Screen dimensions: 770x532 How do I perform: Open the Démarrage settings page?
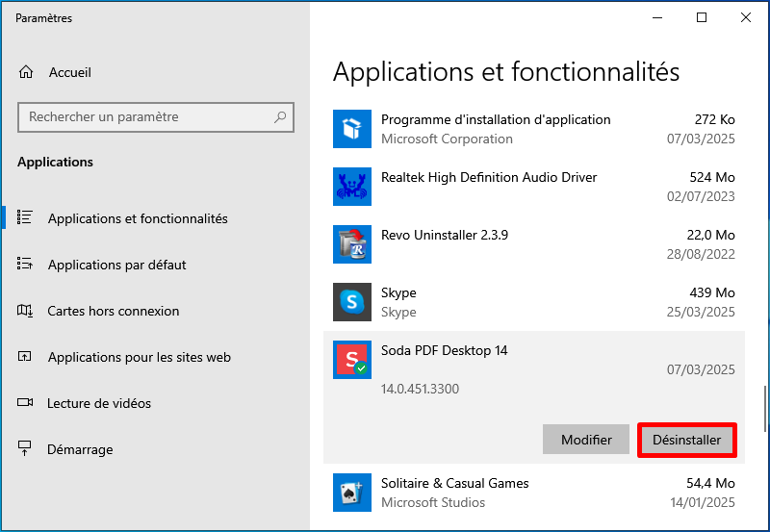[x=80, y=449]
